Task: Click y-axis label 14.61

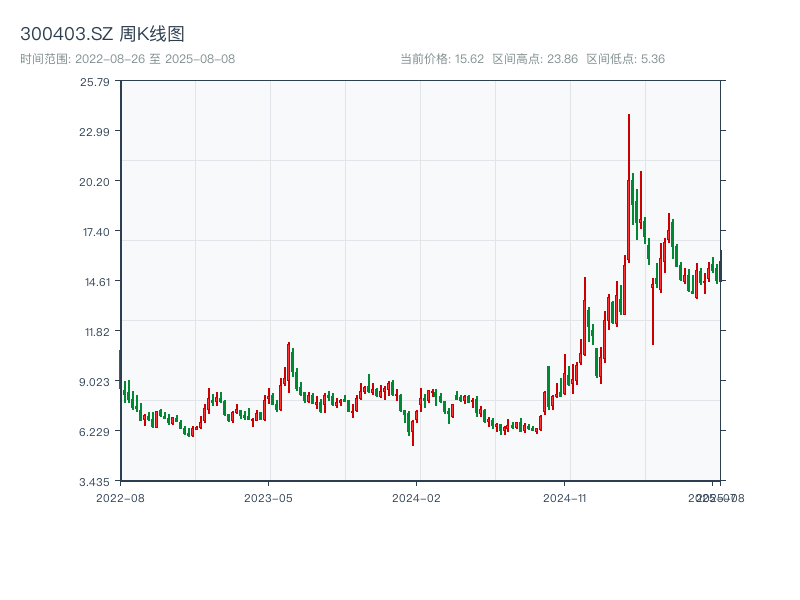Action: pyautogui.click(x=97, y=282)
